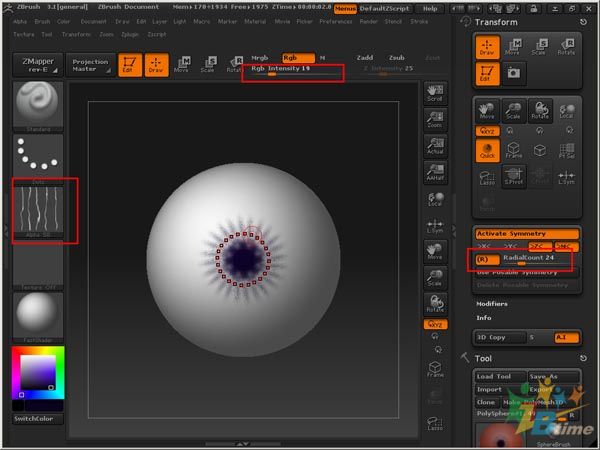The height and width of the screenshot is (450, 600).
Task: Click Save As in Tool palette
Action: pos(554,377)
